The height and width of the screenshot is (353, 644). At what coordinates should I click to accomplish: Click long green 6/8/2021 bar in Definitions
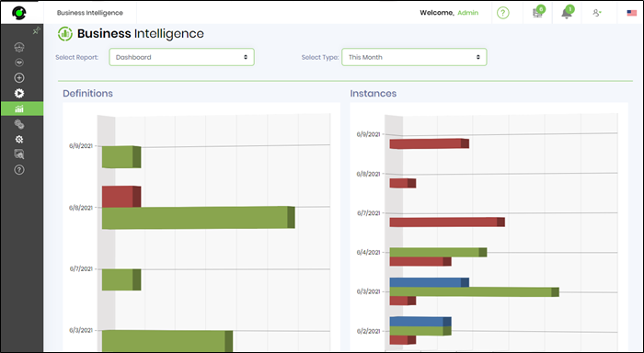pos(199,218)
